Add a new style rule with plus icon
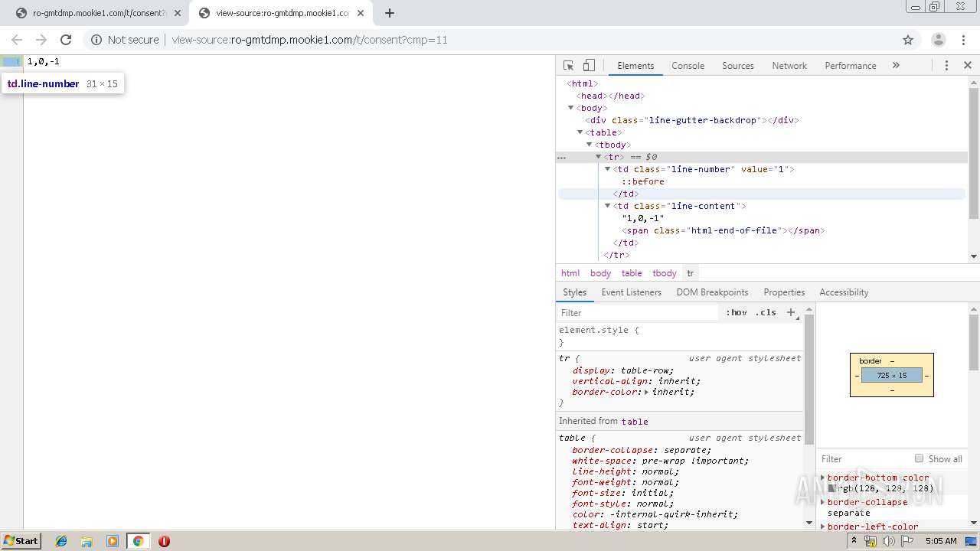 pyautogui.click(x=792, y=312)
